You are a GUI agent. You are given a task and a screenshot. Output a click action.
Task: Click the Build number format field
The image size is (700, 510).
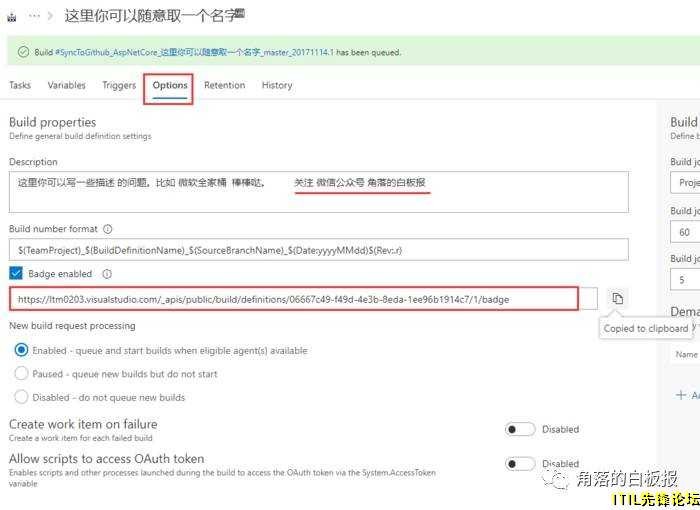(319, 250)
